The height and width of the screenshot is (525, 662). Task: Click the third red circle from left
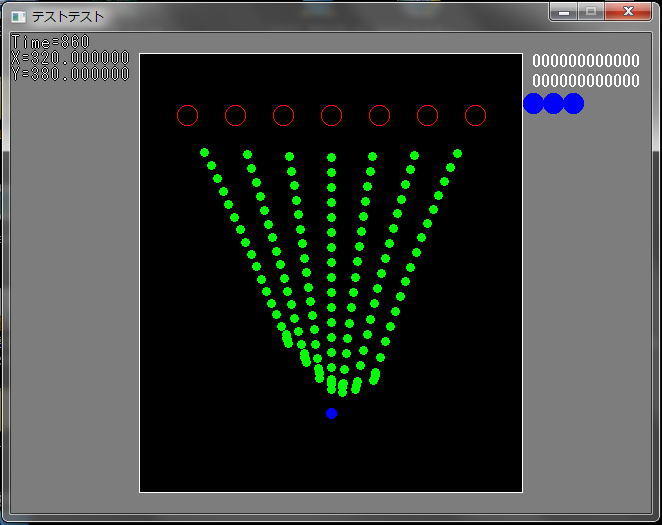(283, 116)
